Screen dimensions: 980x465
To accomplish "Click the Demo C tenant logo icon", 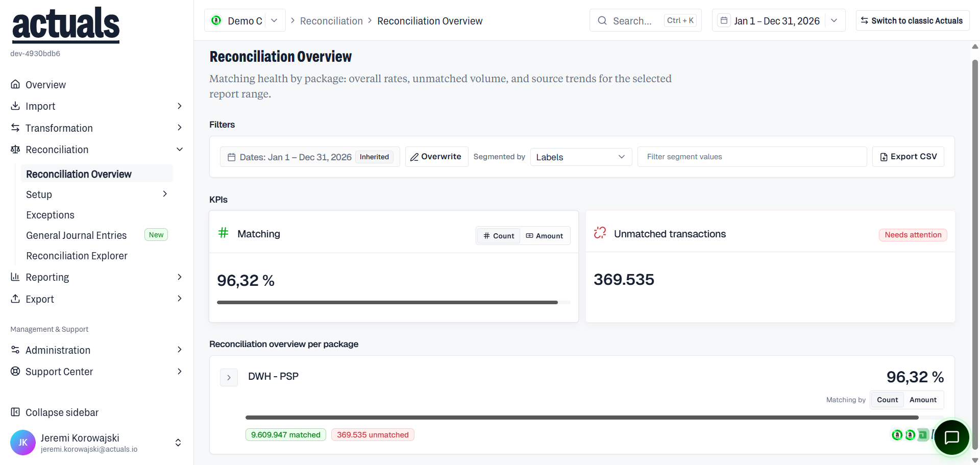I will pyautogui.click(x=216, y=20).
